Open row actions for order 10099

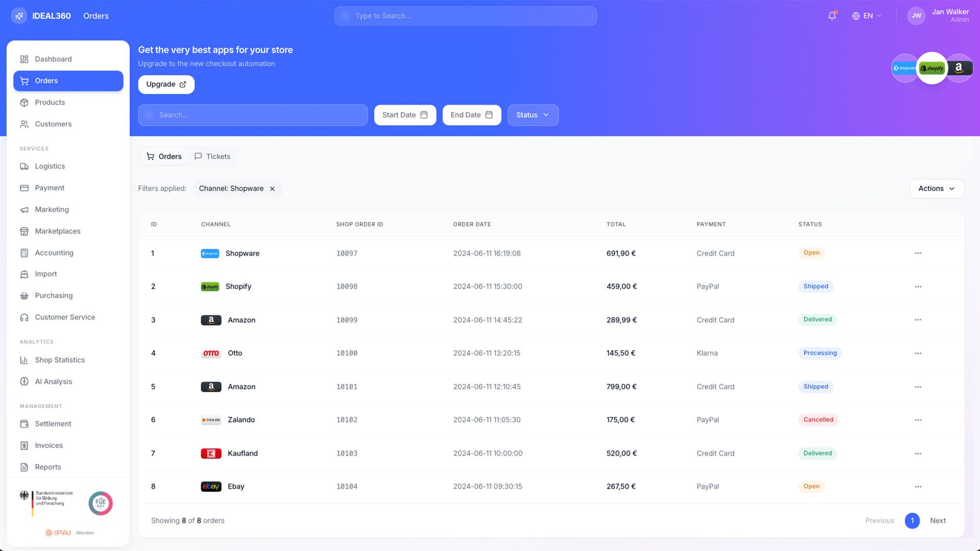(918, 320)
